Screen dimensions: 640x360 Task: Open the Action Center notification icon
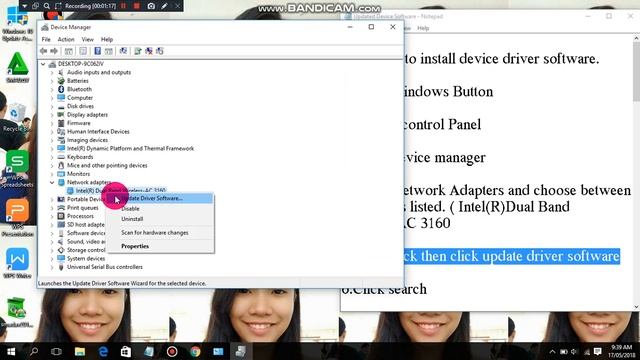[x=598, y=351]
